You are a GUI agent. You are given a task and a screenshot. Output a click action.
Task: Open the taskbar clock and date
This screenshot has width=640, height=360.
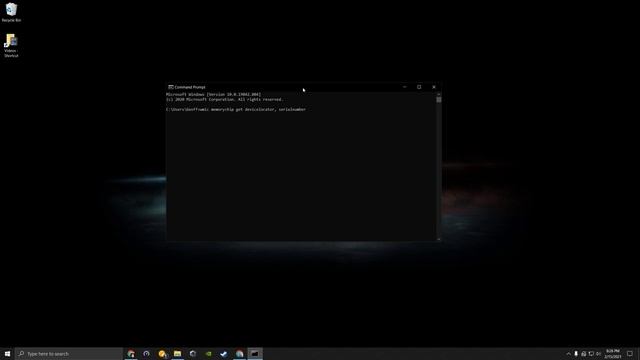pyautogui.click(x=613, y=353)
